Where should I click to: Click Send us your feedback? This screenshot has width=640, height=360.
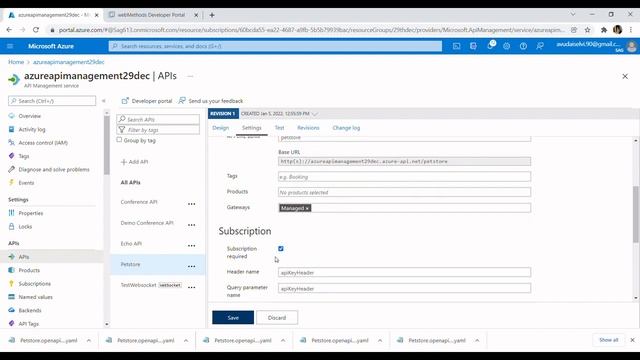tap(211, 101)
